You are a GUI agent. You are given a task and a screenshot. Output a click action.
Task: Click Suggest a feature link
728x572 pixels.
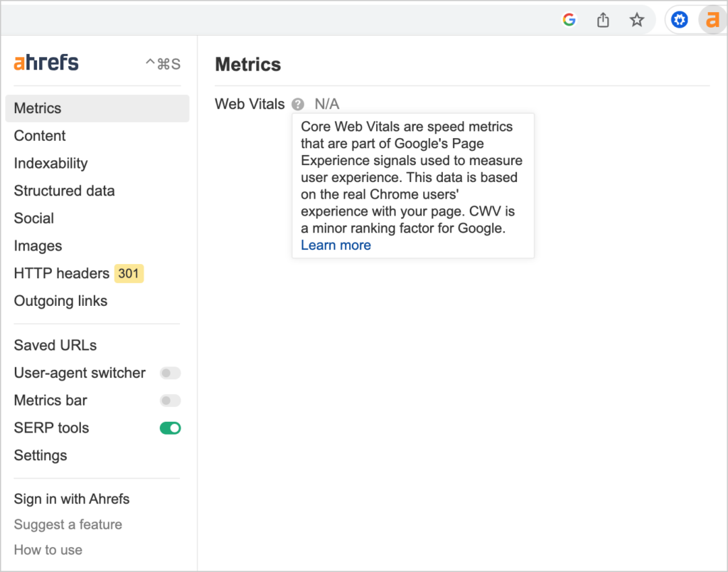68,524
